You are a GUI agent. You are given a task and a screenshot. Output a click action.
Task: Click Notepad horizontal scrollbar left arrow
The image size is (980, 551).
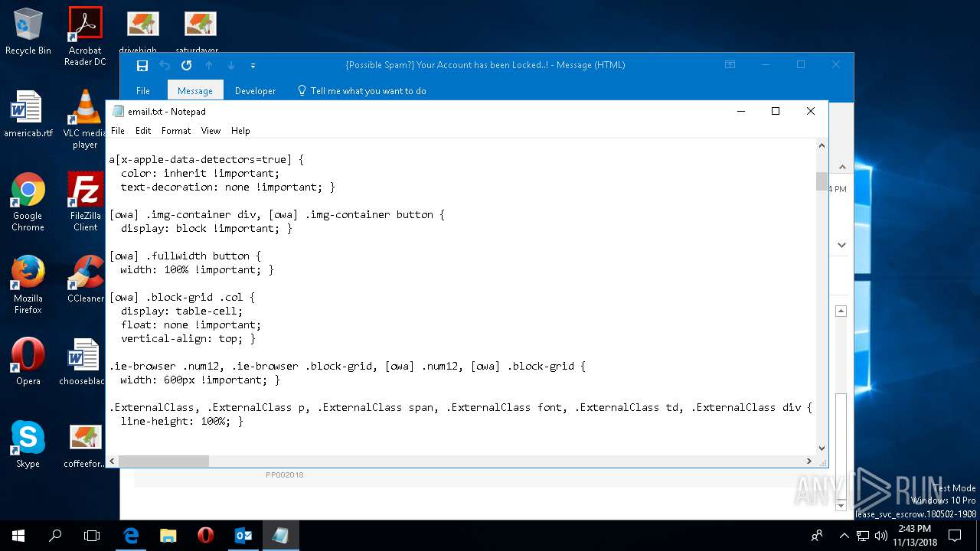pyautogui.click(x=113, y=461)
